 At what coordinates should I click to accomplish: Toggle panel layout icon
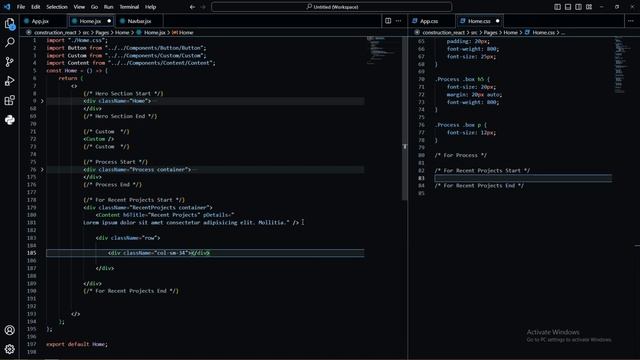click(568, 7)
